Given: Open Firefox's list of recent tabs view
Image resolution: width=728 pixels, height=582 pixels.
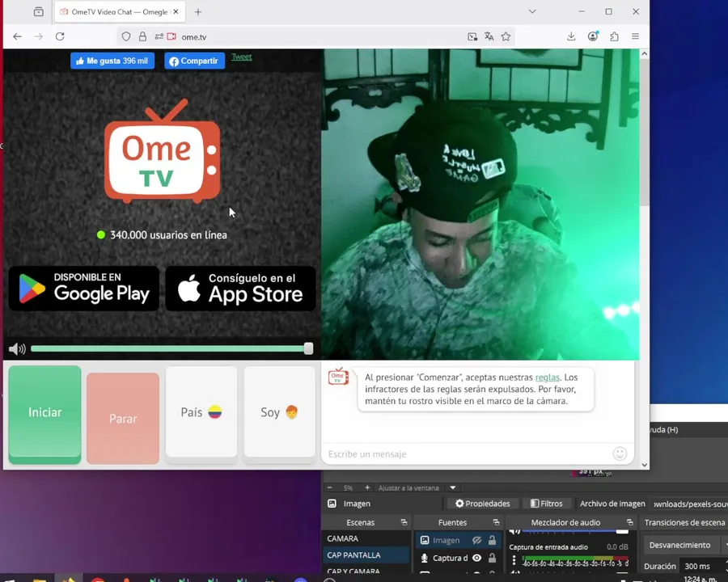Looking at the screenshot, I should 39,11.
